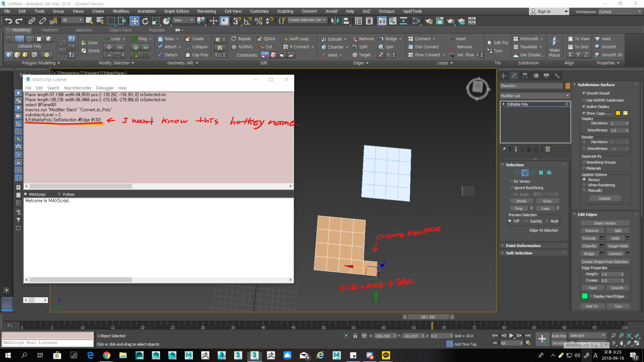The height and width of the screenshot is (362, 644).
Task: Toggle the Isoline Display checkbox
Action: (584, 107)
